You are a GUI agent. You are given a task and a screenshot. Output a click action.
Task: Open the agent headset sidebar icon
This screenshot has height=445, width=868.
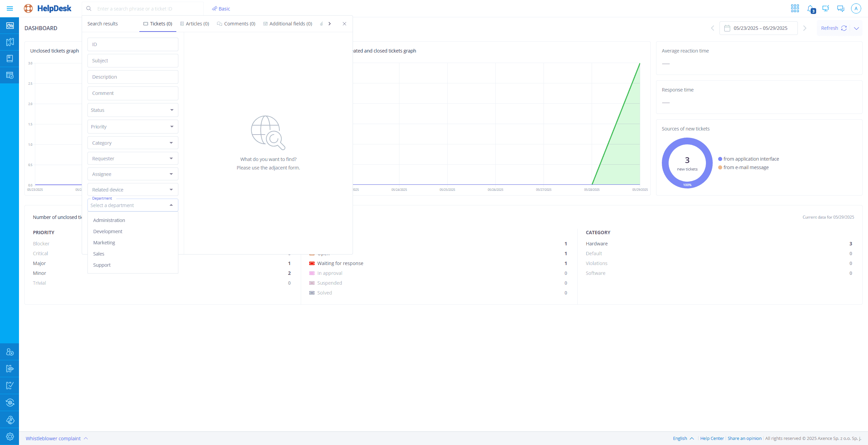pyautogui.click(x=10, y=420)
